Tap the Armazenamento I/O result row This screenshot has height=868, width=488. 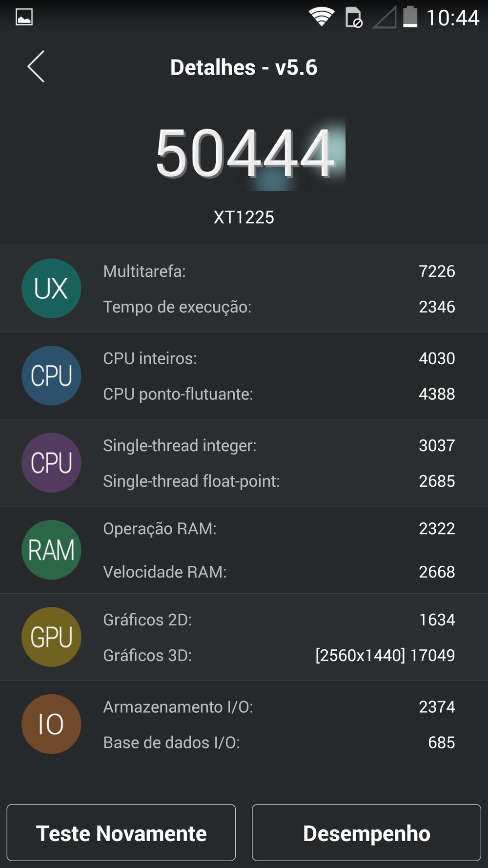click(x=278, y=707)
